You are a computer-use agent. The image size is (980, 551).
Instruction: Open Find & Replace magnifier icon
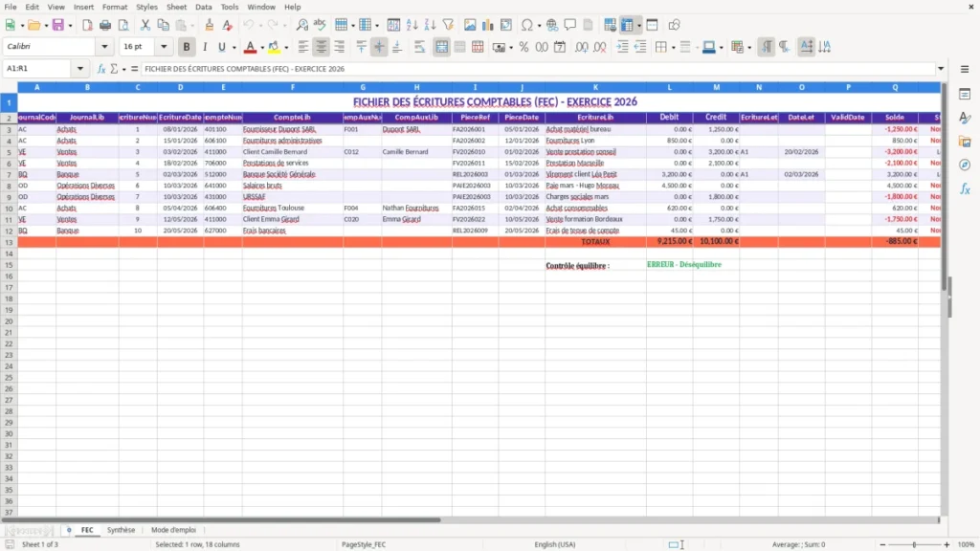[x=301, y=25]
